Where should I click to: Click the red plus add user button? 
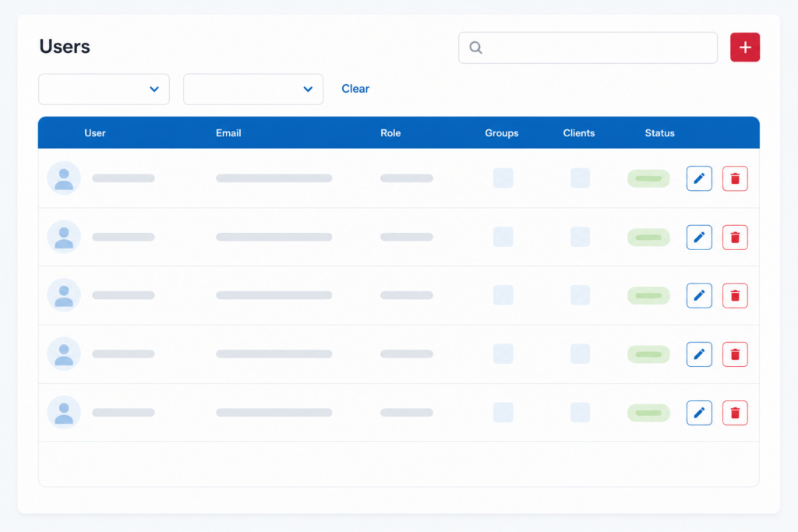point(744,48)
